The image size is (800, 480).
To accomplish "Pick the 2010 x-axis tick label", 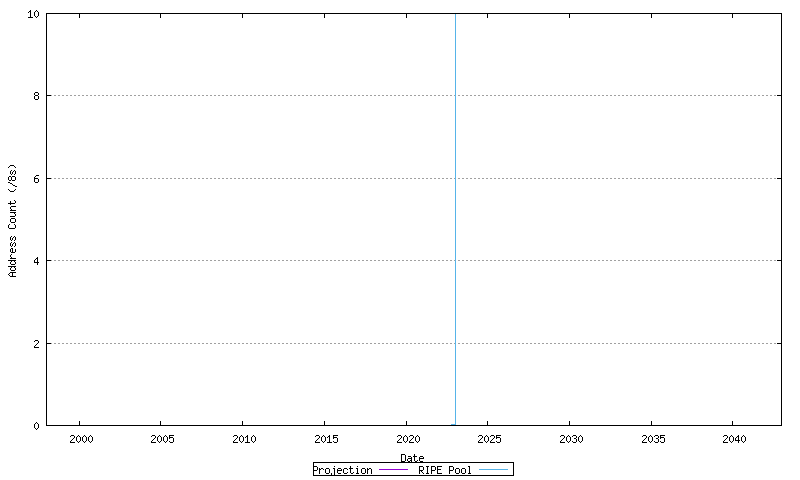I will click(x=244, y=439).
